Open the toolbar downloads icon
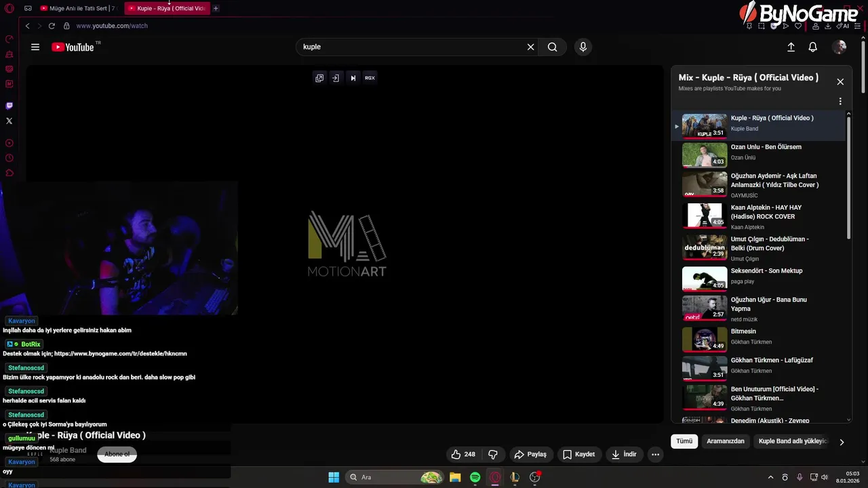868x488 pixels. click(828, 26)
